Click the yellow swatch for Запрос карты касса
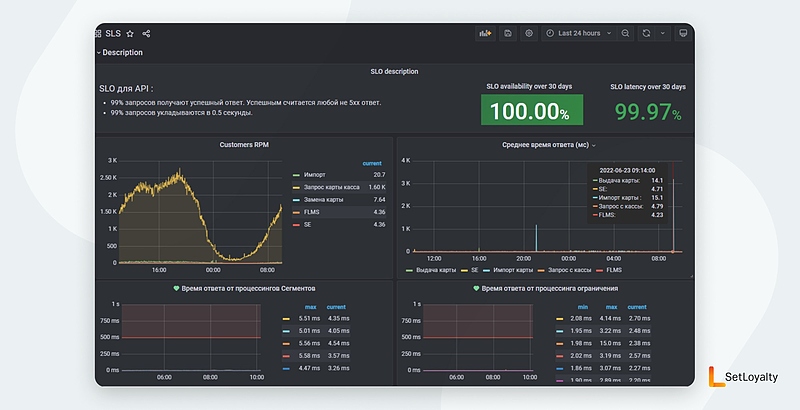 (x=296, y=187)
